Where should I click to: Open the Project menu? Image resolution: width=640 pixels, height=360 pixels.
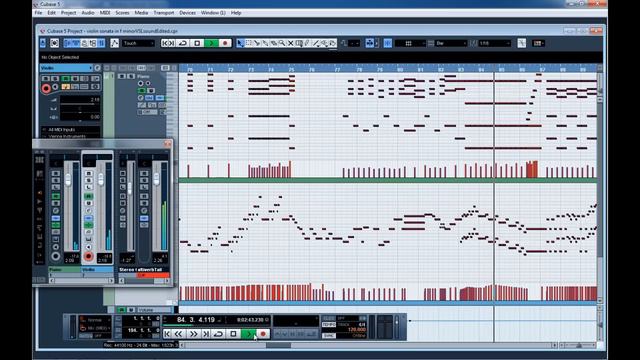pos(69,13)
